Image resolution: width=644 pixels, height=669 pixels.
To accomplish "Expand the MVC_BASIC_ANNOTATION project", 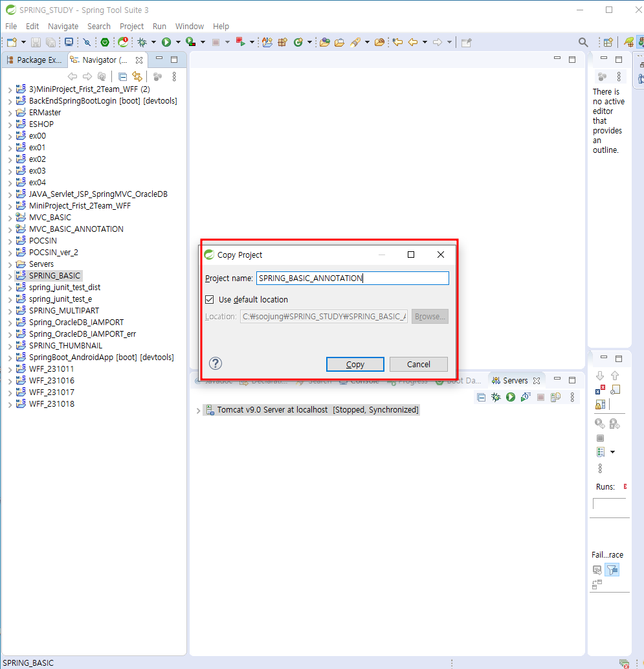I will click(x=10, y=230).
